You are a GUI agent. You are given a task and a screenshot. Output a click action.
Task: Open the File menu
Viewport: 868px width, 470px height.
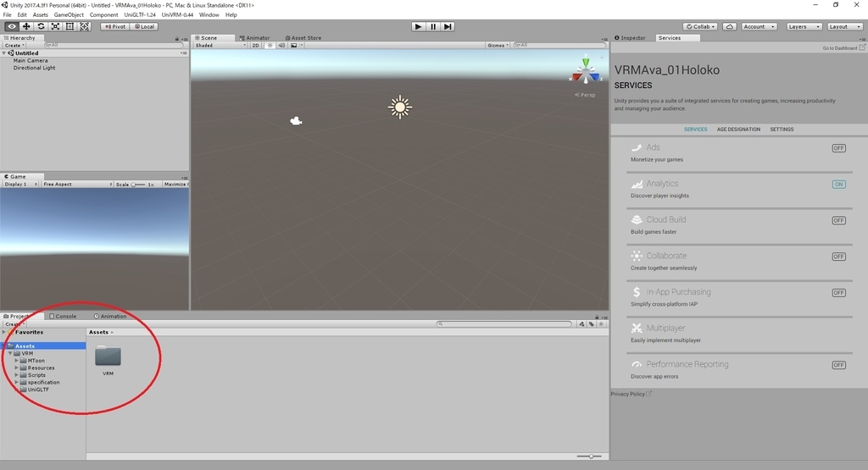click(7, 15)
